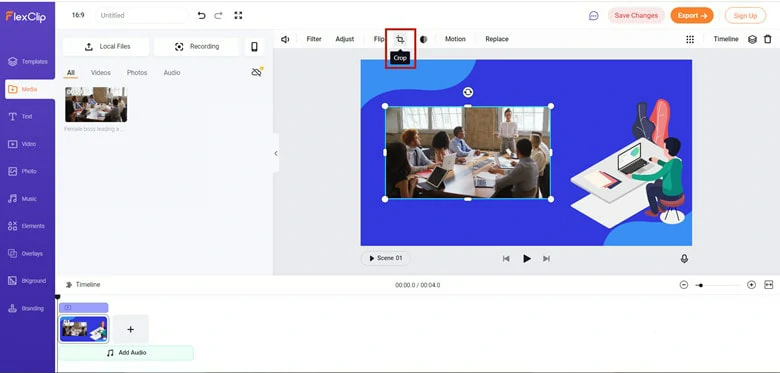The width and height of the screenshot is (780, 373).
Task: Select the Videos media tab
Action: point(100,73)
